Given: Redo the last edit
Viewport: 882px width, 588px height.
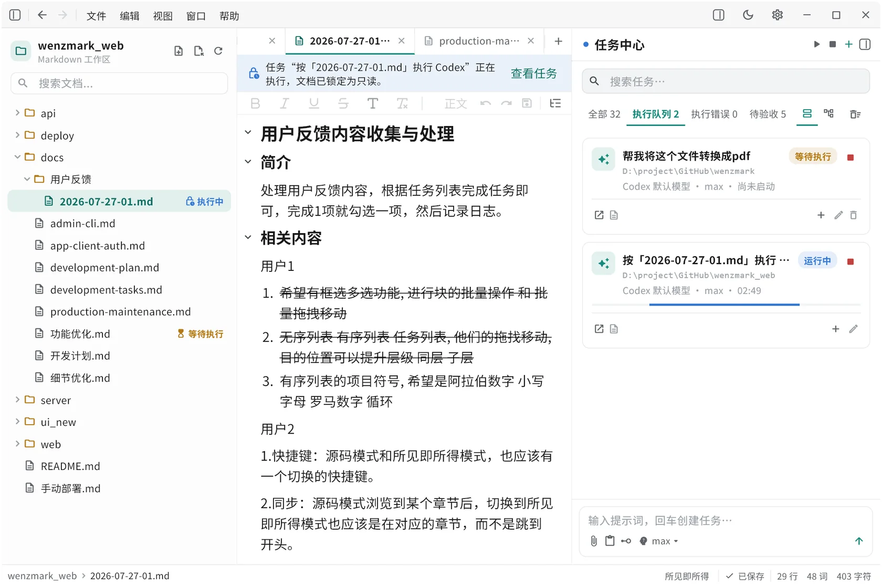Looking at the screenshot, I should tap(506, 103).
